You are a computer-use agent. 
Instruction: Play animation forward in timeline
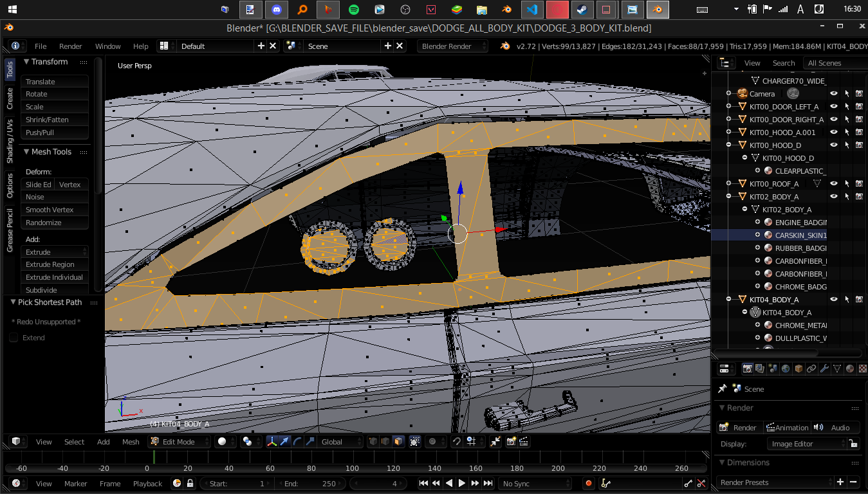pyautogui.click(x=462, y=483)
